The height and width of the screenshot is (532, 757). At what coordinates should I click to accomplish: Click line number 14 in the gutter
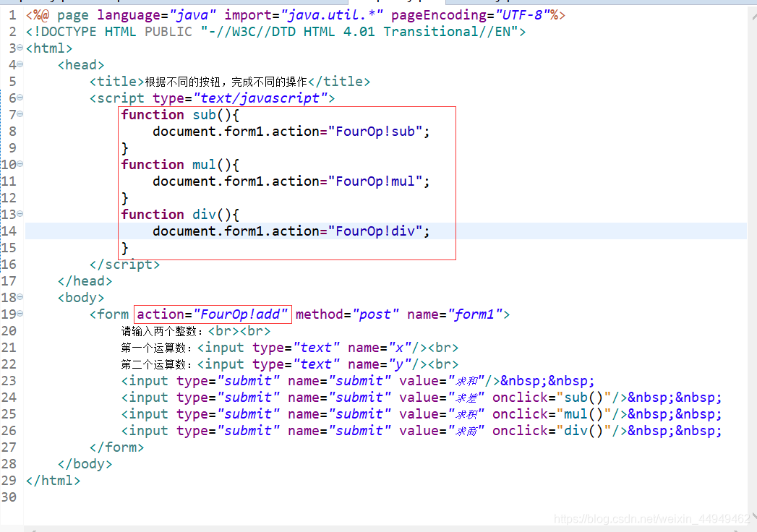click(9, 231)
